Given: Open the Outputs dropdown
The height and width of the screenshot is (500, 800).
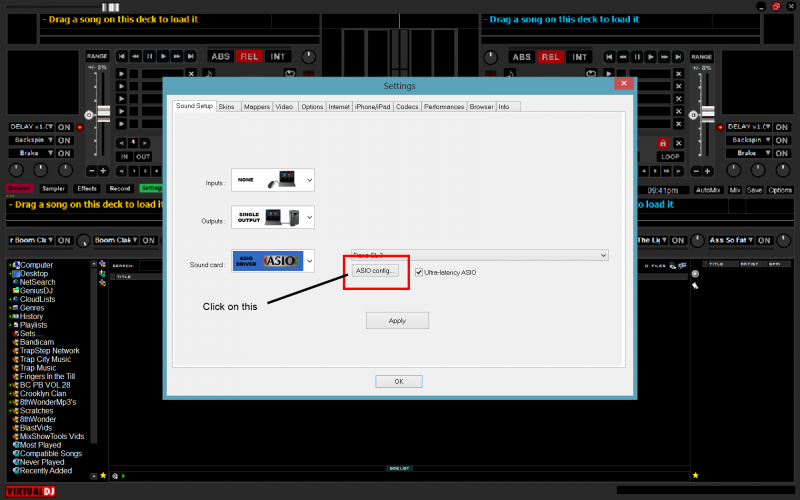Looking at the screenshot, I should click(273, 217).
